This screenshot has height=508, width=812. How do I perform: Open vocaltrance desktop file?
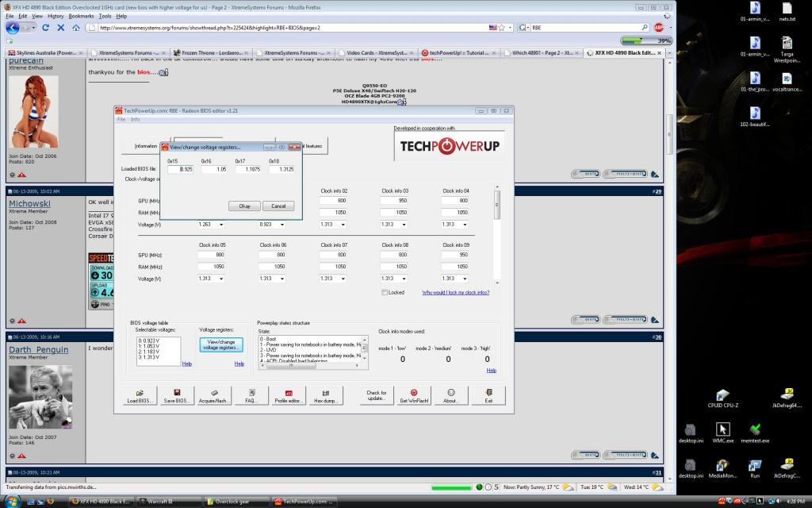[787, 82]
